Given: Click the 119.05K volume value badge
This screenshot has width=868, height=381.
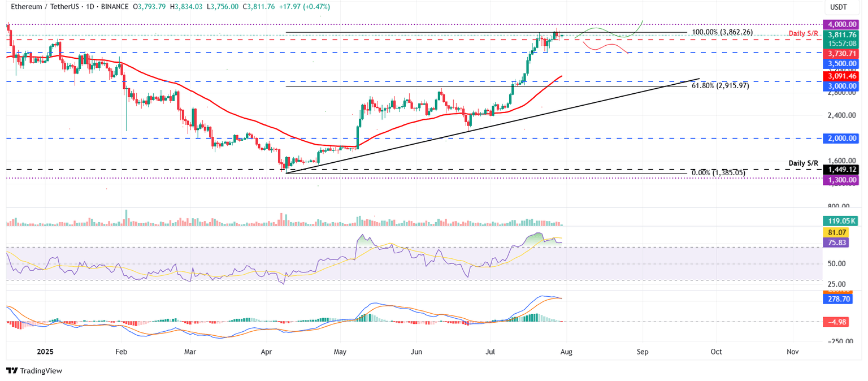Looking at the screenshot, I should (x=840, y=220).
